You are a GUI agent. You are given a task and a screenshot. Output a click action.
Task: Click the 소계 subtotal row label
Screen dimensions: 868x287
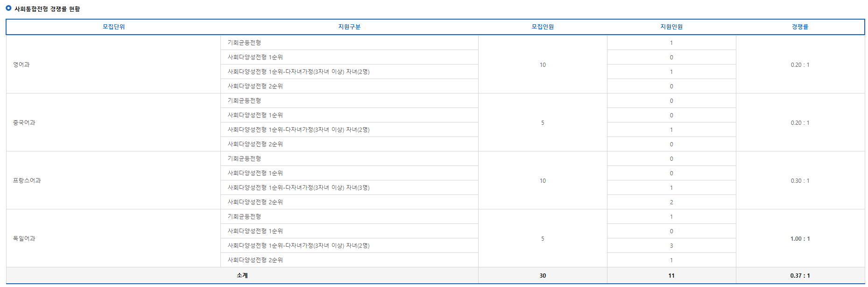[242, 275]
